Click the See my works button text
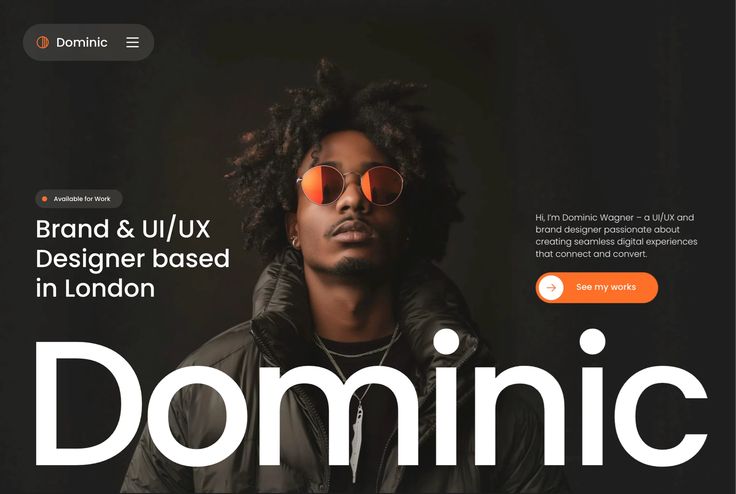The image size is (736, 494). coord(606,287)
